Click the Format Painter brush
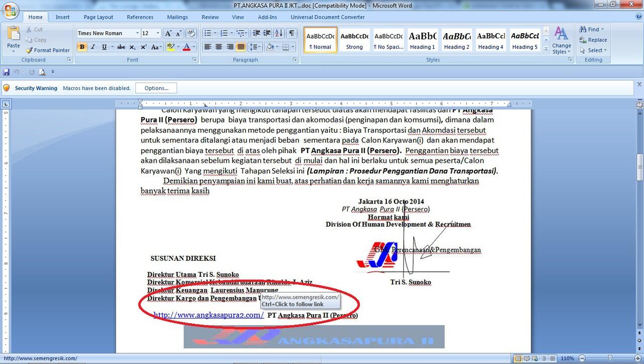 pyautogui.click(x=30, y=50)
